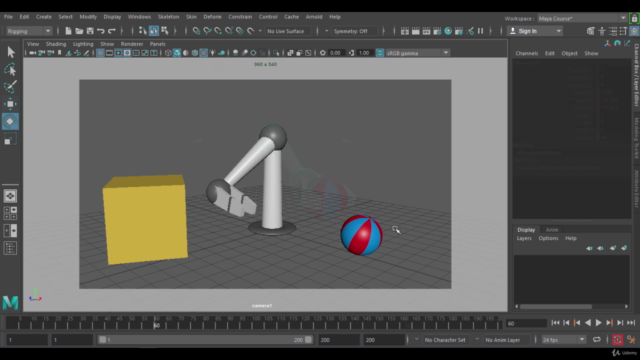
Task: Switch to the Anim layer tab
Action: [552, 230]
